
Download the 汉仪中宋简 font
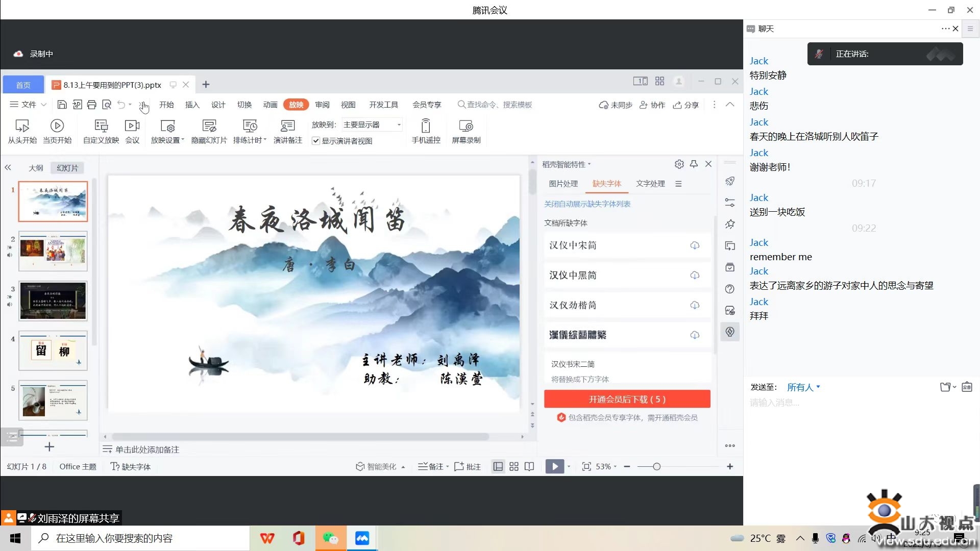coord(695,245)
